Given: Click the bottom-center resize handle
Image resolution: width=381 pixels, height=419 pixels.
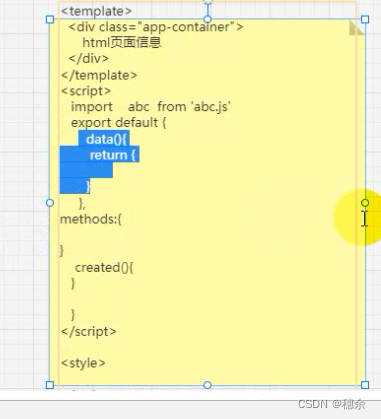Looking at the screenshot, I should tap(207, 385).
